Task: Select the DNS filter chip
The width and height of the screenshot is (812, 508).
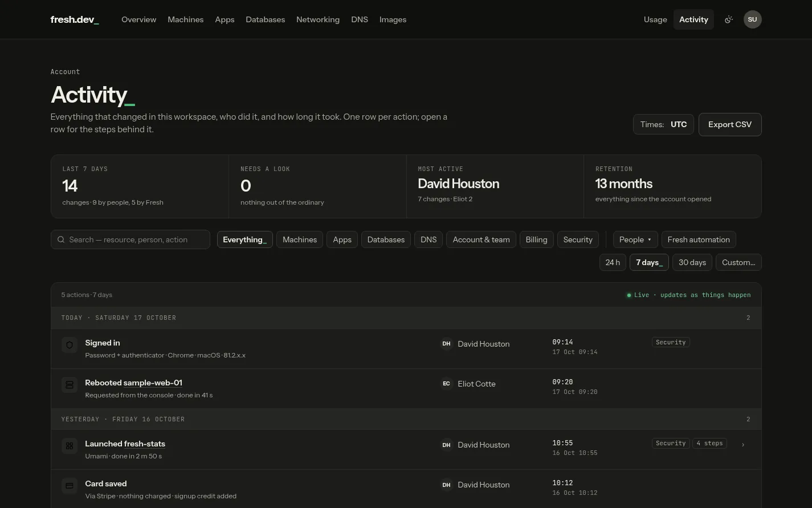Action: (x=429, y=239)
